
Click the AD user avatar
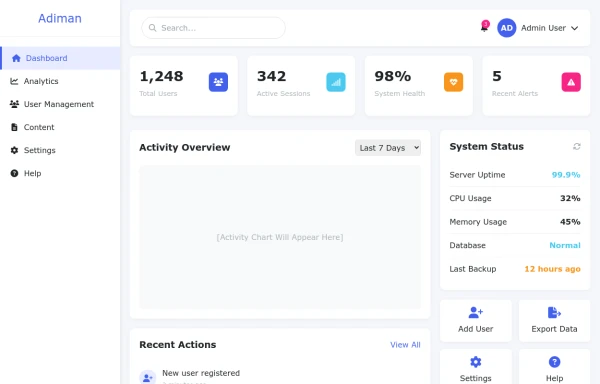click(x=507, y=28)
